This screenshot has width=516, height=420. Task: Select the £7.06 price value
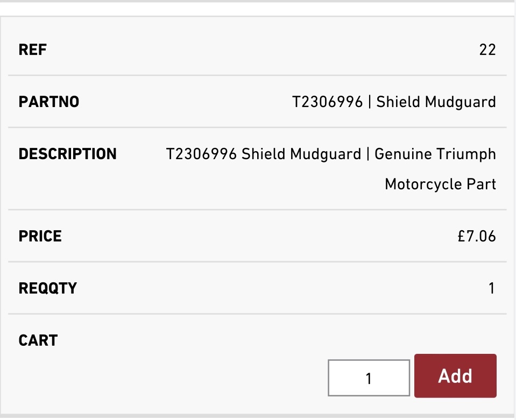click(475, 236)
